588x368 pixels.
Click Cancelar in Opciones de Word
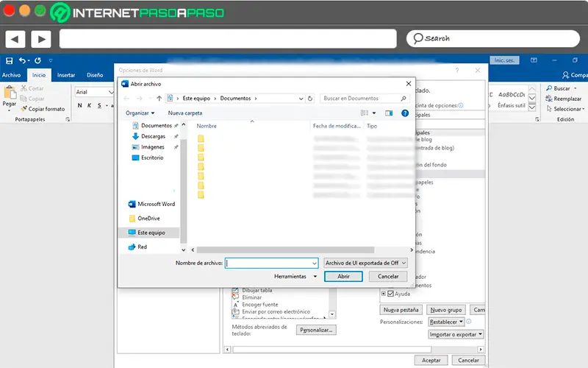tap(468, 360)
